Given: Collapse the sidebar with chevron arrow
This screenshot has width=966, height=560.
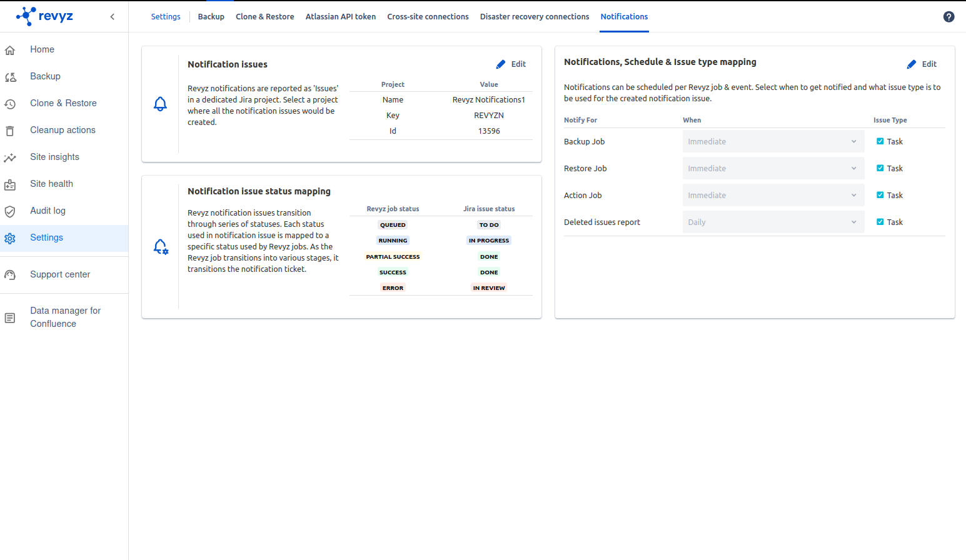Looking at the screenshot, I should [113, 17].
